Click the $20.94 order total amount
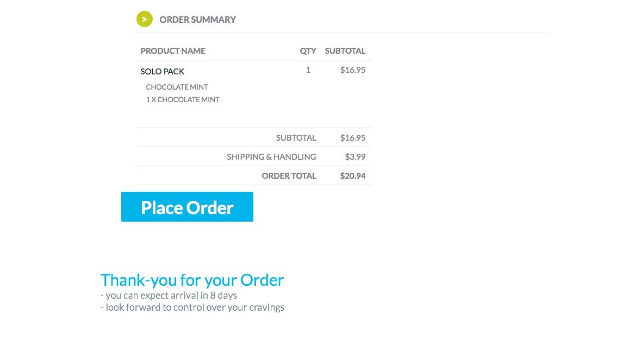The width and height of the screenshot is (635, 364). click(353, 175)
